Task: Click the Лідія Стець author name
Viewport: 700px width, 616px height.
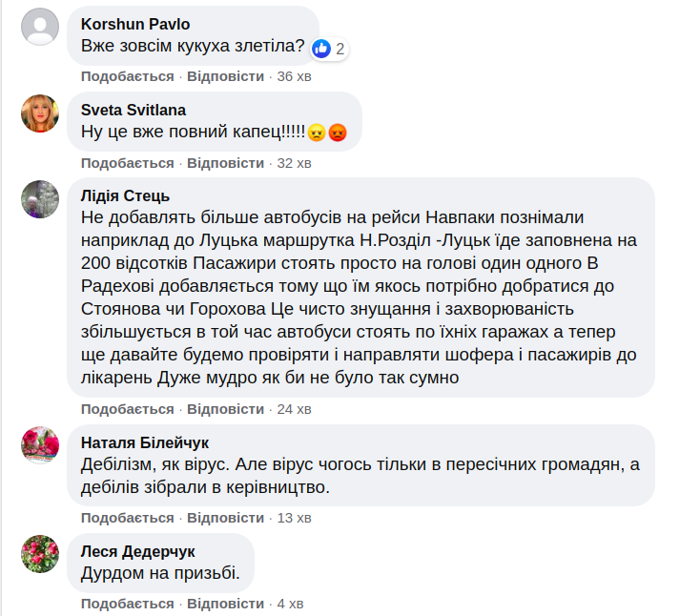Action: click(x=125, y=195)
